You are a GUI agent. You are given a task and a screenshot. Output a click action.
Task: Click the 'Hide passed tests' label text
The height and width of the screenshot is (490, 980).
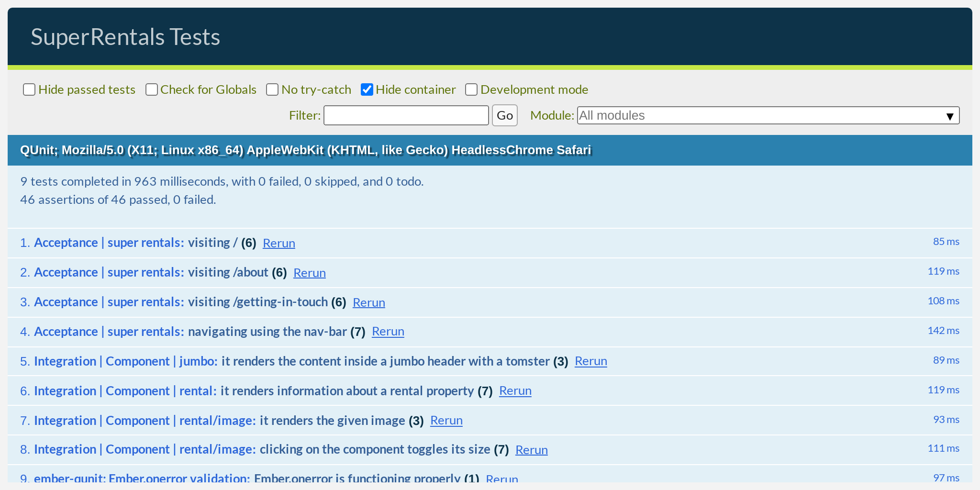tap(87, 89)
